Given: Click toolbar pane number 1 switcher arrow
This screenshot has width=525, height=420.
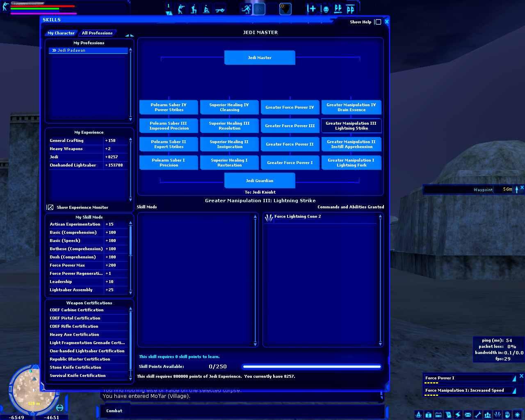Looking at the screenshot, I should pos(169,13).
